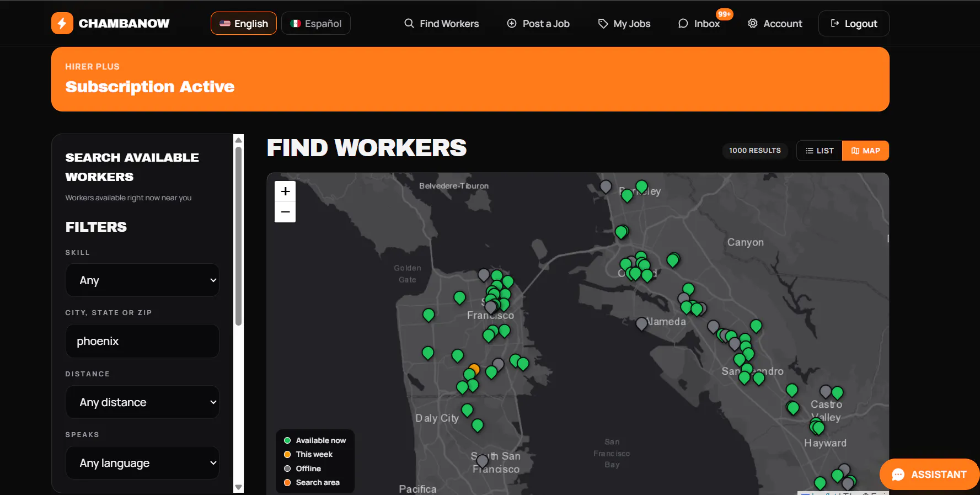Switch language to Español
The width and height of the screenshot is (980, 495).
[316, 23]
